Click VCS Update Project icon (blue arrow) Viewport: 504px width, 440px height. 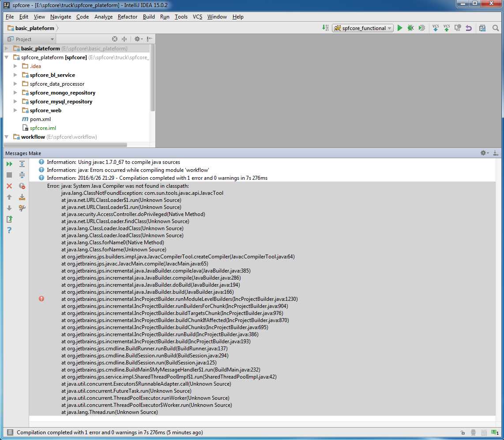coord(436,28)
